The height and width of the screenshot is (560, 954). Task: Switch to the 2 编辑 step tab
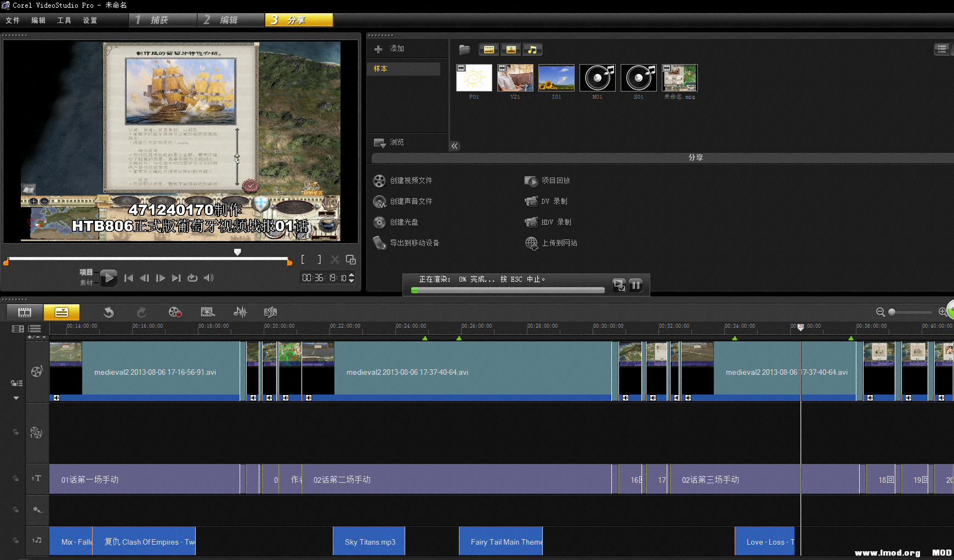click(229, 20)
